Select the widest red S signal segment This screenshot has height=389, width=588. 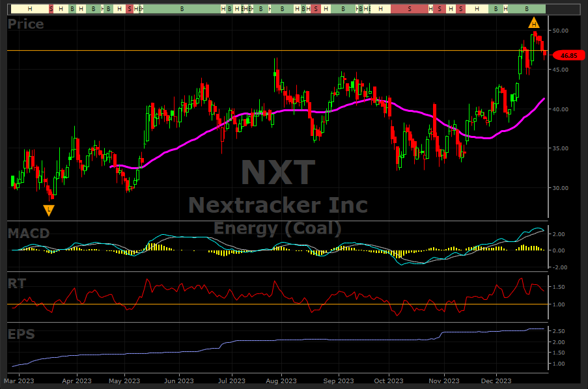click(409, 9)
